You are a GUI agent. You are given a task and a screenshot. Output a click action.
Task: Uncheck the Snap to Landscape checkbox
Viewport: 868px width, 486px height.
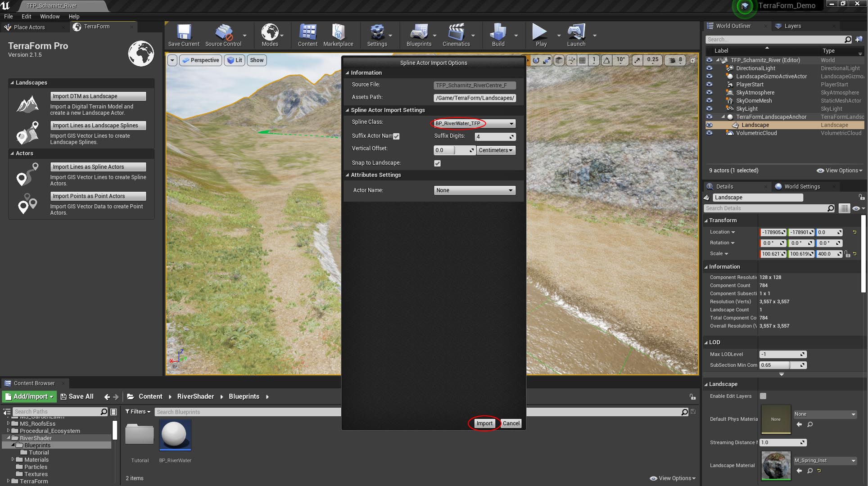point(437,163)
